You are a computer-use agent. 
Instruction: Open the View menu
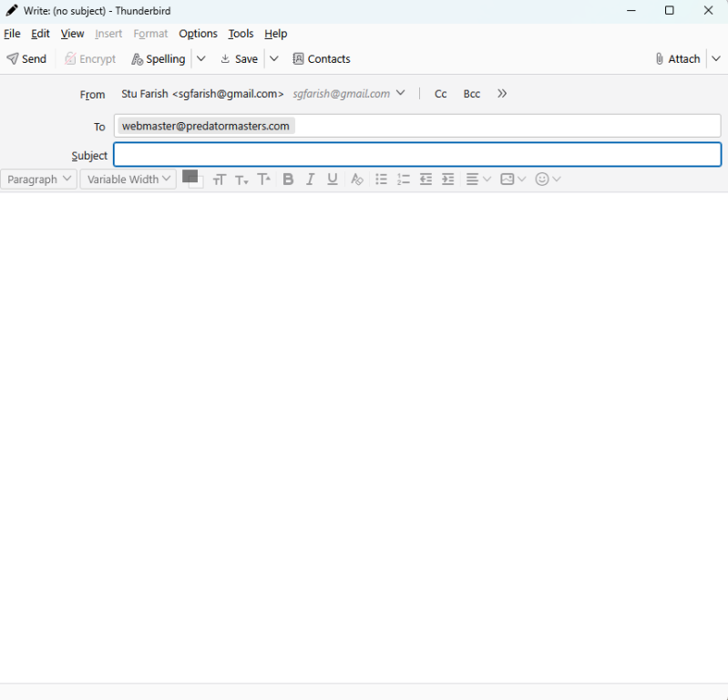point(72,34)
